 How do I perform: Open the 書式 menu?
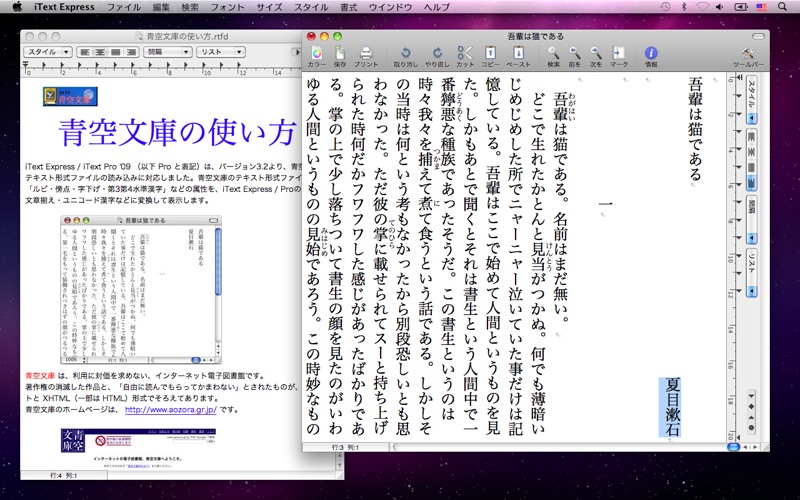(x=348, y=7)
